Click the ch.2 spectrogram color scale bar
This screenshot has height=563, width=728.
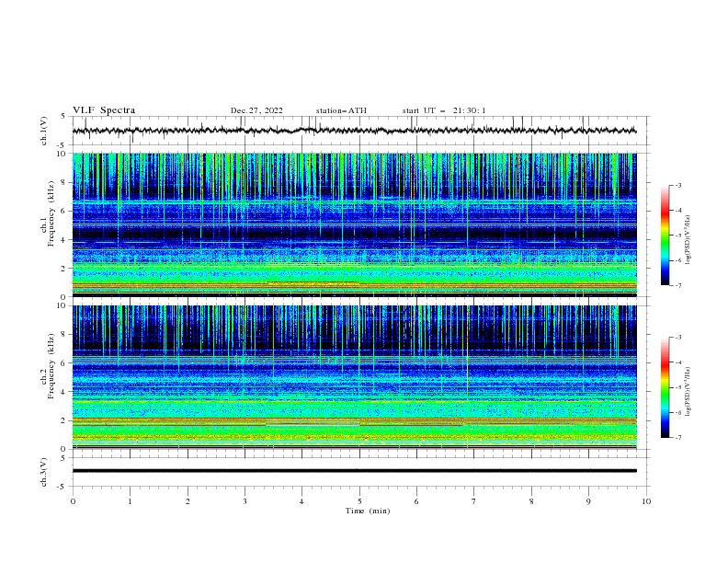(x=665, y=387)
